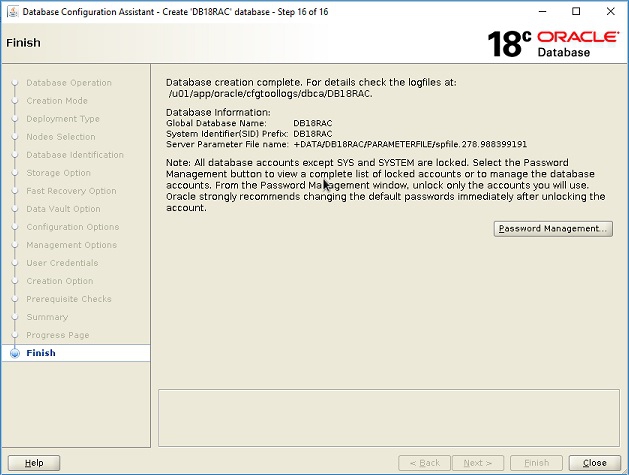Image resolution: width=629 pixels, height=475 pixels.
Task: Click the 'System Identifier(SID) Prefix:' label
Action: point(227,134)
